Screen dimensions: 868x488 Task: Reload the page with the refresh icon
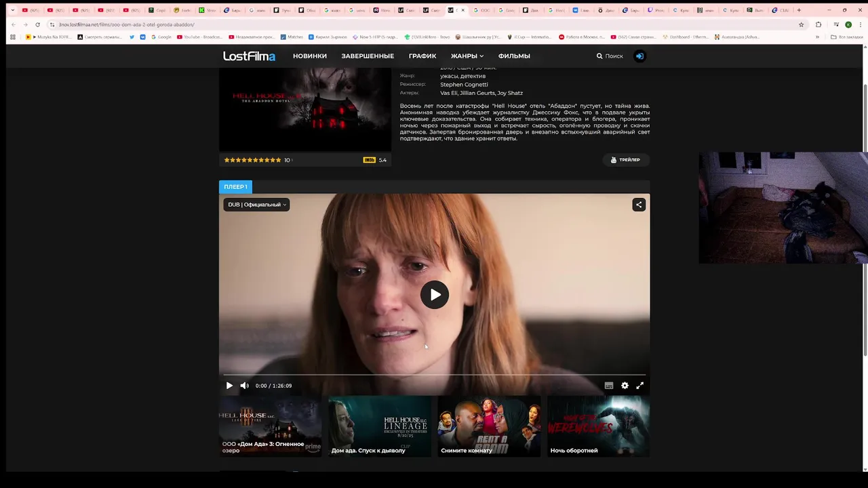[x=37, y=24]
